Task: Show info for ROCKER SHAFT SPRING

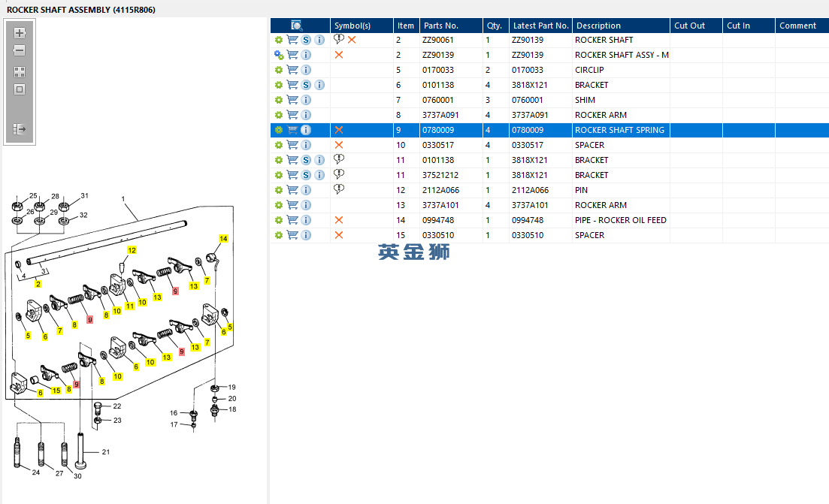Action: point(306,130)
